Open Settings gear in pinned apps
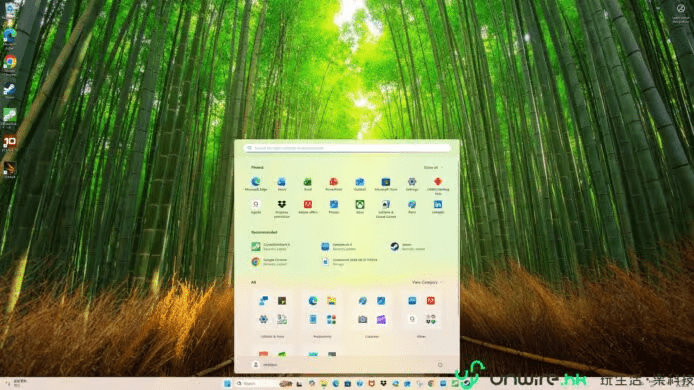 pos(412,183)
